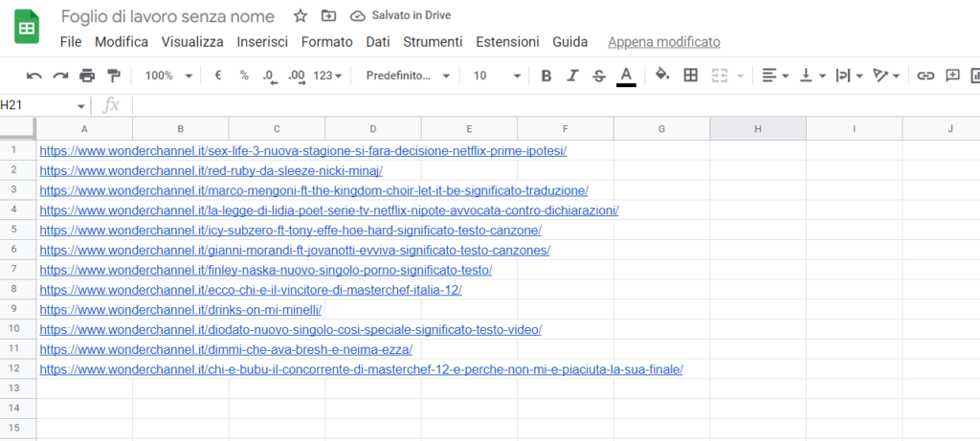Open the Guida menu

tap(570, 42)
